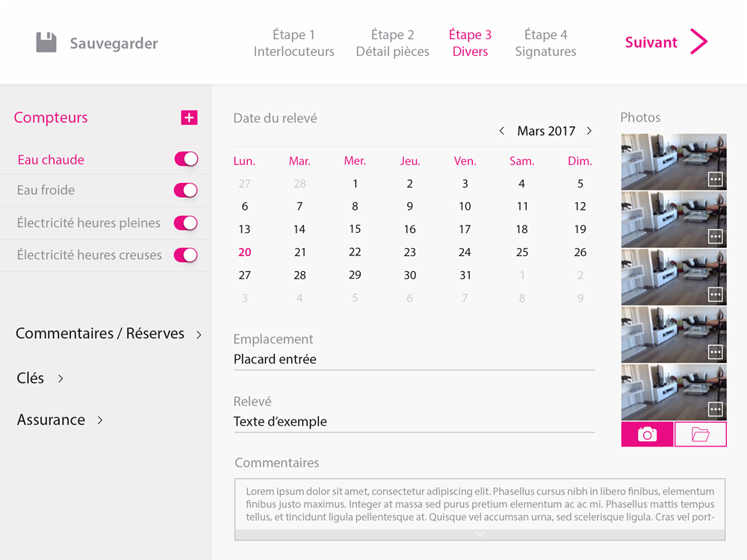Click the camera icon to take a photo

point(647,435)
